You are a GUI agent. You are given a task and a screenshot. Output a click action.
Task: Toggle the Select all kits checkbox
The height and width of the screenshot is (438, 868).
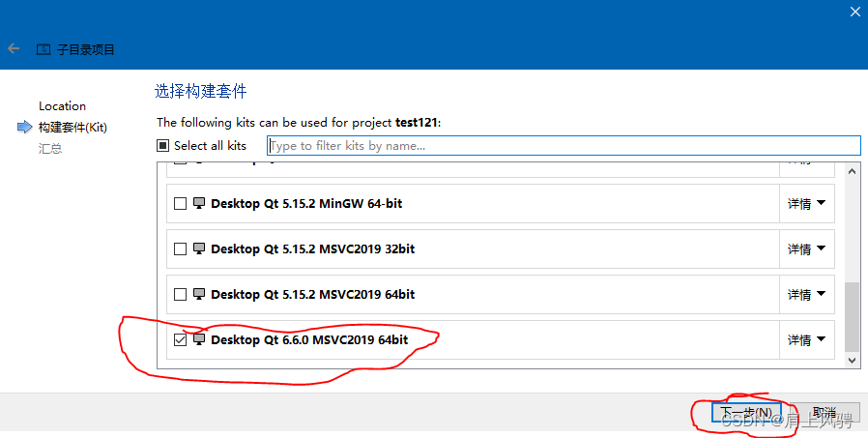[x=162, y=146]
